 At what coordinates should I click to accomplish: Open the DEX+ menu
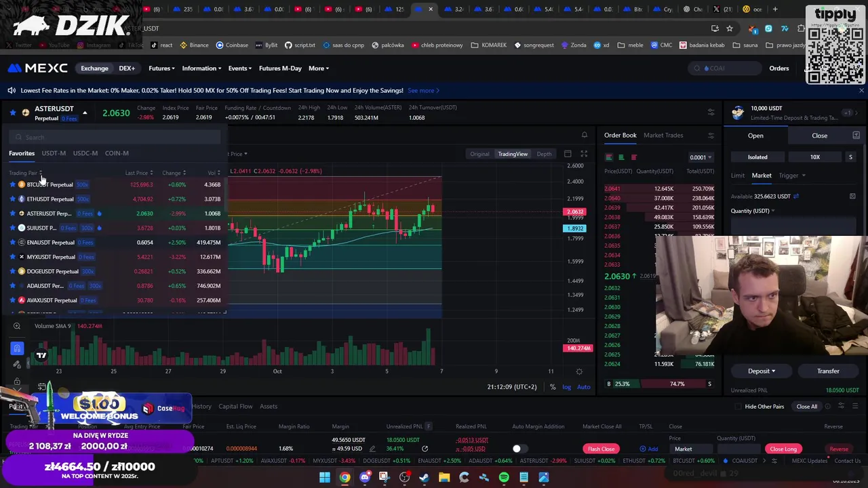tap(127, 68)
